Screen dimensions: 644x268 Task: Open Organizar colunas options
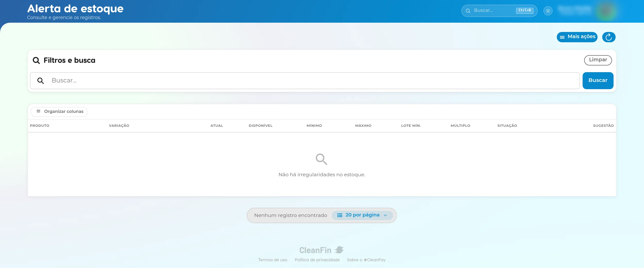[59, 112]
